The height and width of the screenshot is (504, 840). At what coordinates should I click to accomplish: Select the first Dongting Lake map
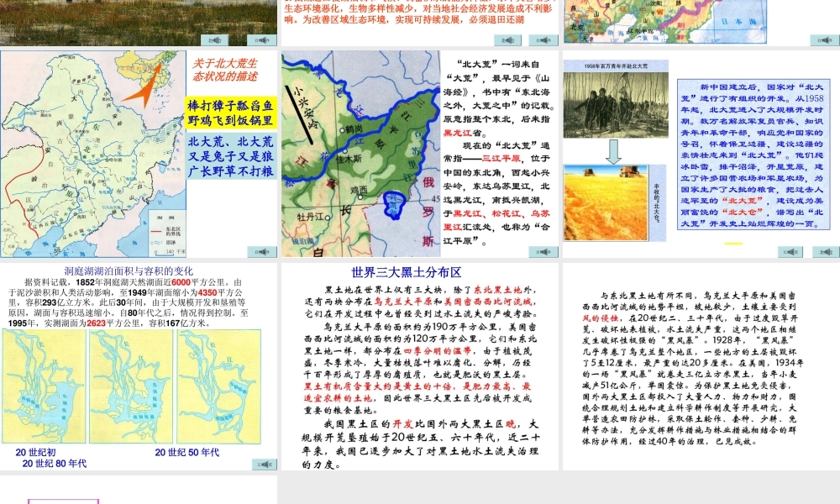click(44, 386)
